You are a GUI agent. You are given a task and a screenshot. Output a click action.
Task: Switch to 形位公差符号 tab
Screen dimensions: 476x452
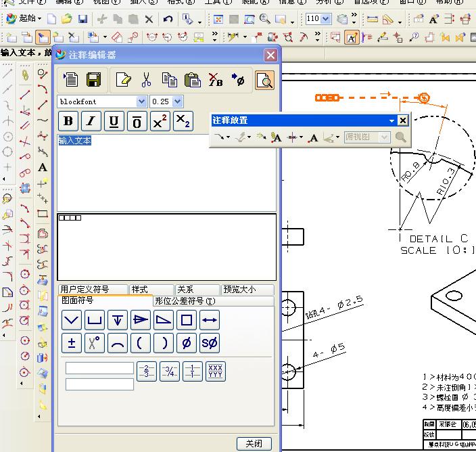pos(213,301)
